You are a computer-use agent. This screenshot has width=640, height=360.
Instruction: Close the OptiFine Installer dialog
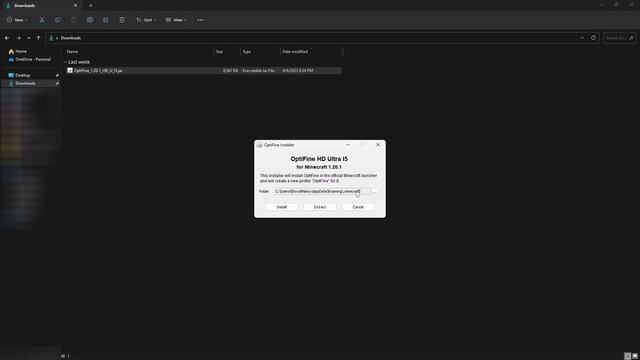[378, 145]
